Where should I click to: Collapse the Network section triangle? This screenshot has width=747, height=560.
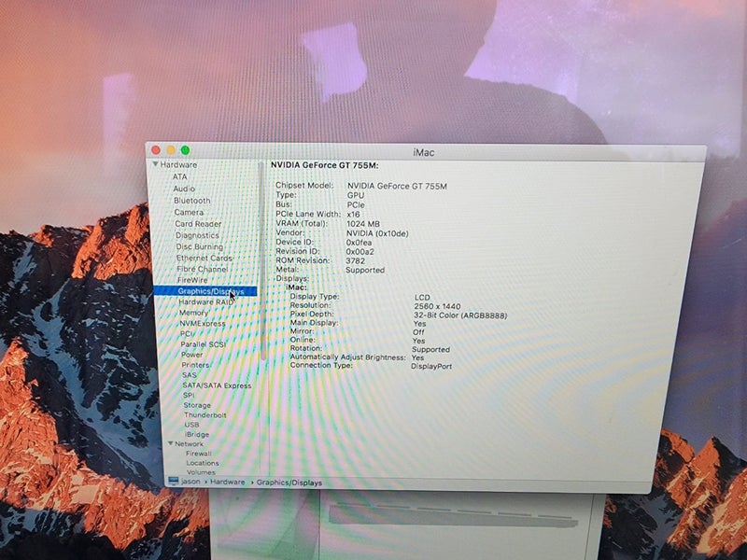(x=171, y=443)
